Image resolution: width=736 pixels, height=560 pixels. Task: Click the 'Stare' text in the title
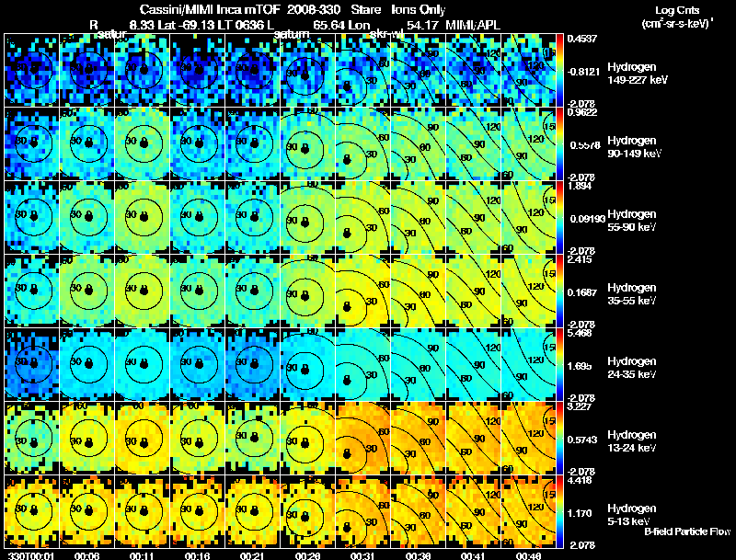pos(365,9)
